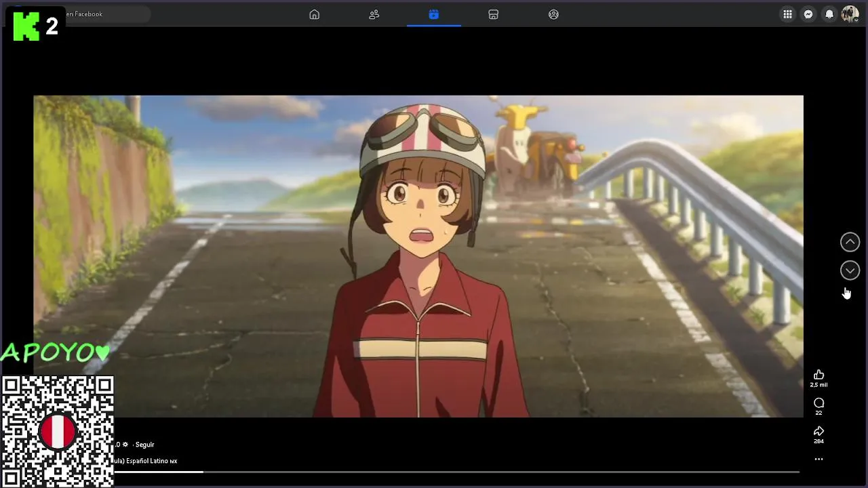868x488 pixels.
Task: Go to Facebook Home tab
Action: [314, 14]
